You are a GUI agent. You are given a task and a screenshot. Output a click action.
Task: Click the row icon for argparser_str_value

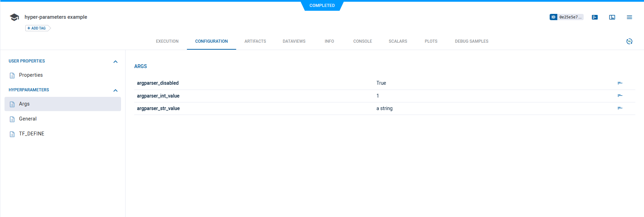click(x=620, y=108)
